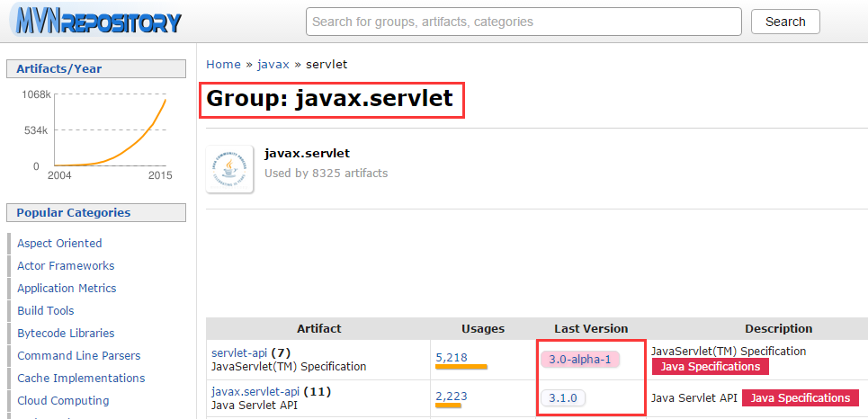868x419 pixels.
Task: View the 5,218 usages link
Action: pos(452,358)
